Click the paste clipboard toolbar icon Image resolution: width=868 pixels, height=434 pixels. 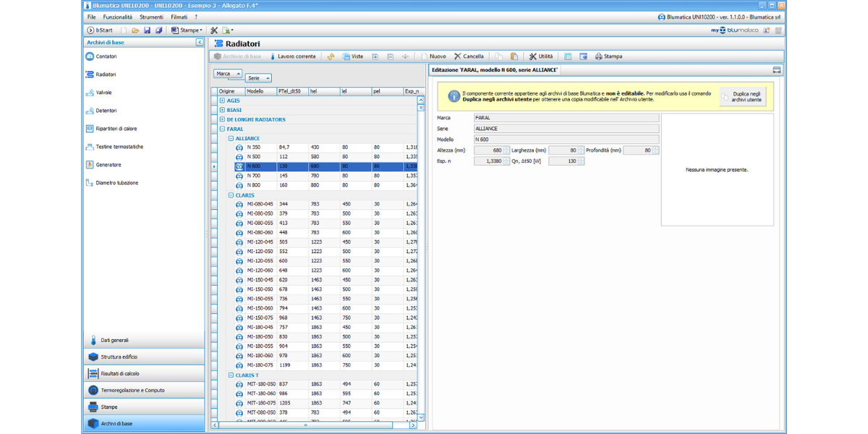point(514,56)
